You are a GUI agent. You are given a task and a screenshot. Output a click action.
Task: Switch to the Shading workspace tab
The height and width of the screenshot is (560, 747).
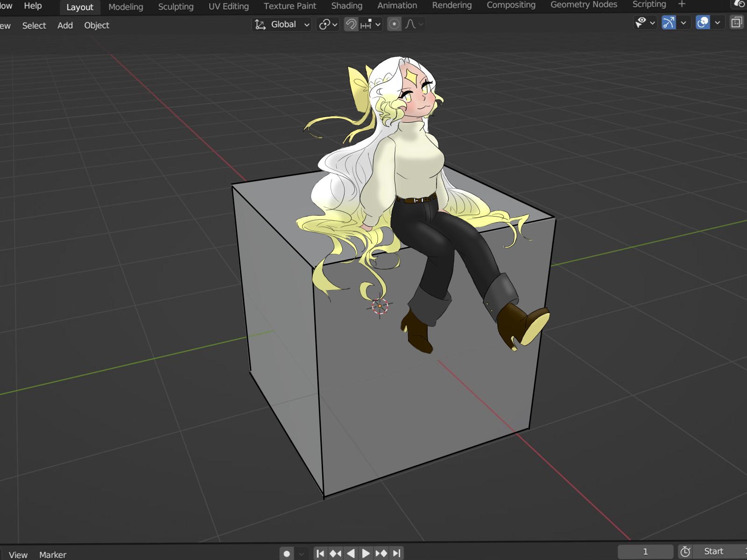point(346,6)
